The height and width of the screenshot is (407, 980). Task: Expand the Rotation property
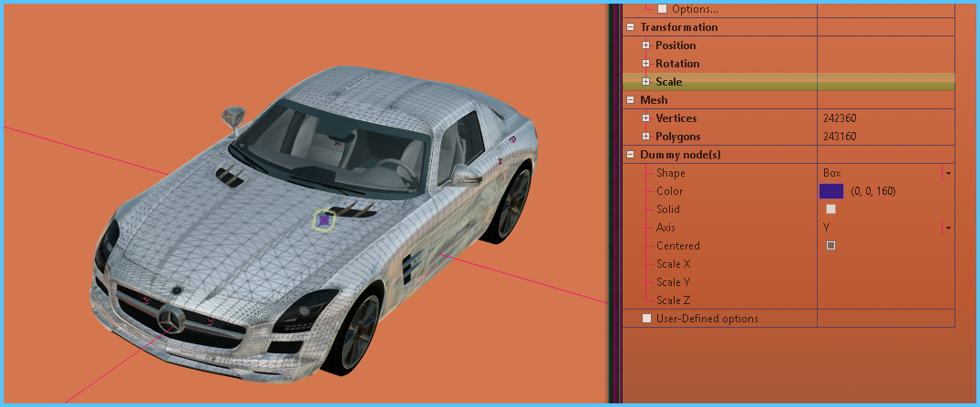645,64
